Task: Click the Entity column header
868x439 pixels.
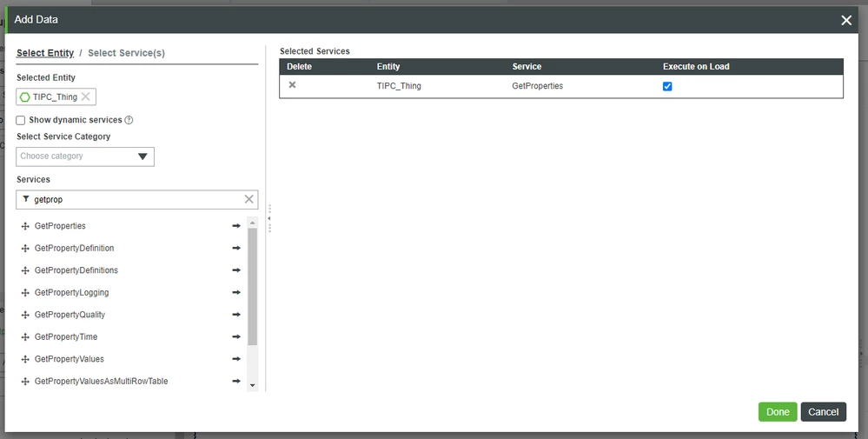Action: [x=388, y=66]
